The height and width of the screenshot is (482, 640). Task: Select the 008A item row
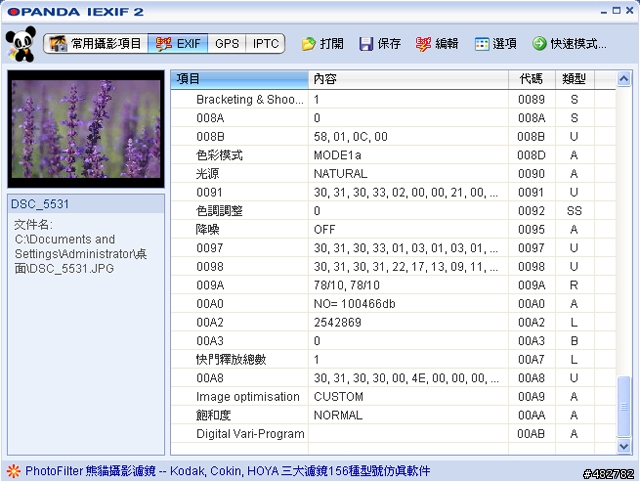[393, 118]
